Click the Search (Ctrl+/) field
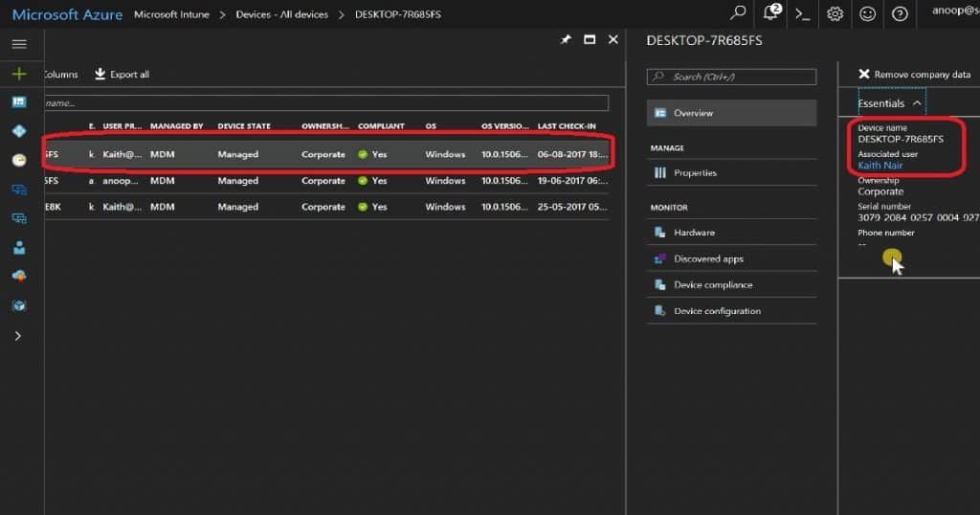This screenshot has width=980, height=515. pos(731,77)
